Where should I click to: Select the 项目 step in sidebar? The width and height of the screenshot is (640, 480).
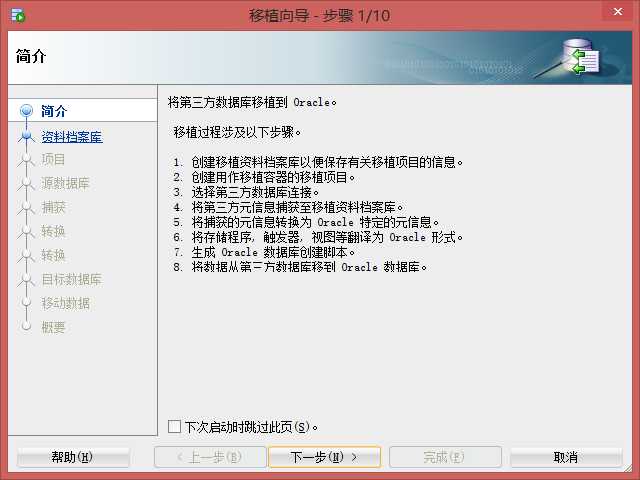53,160
